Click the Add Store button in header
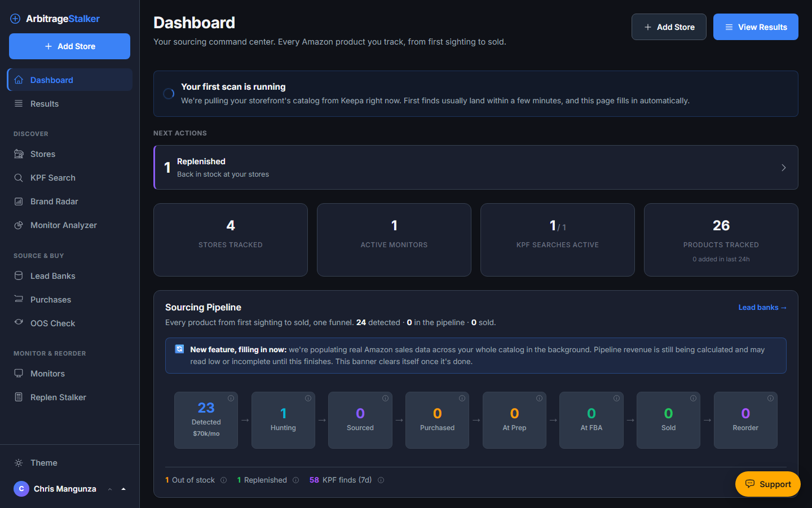 pos(669,27)
